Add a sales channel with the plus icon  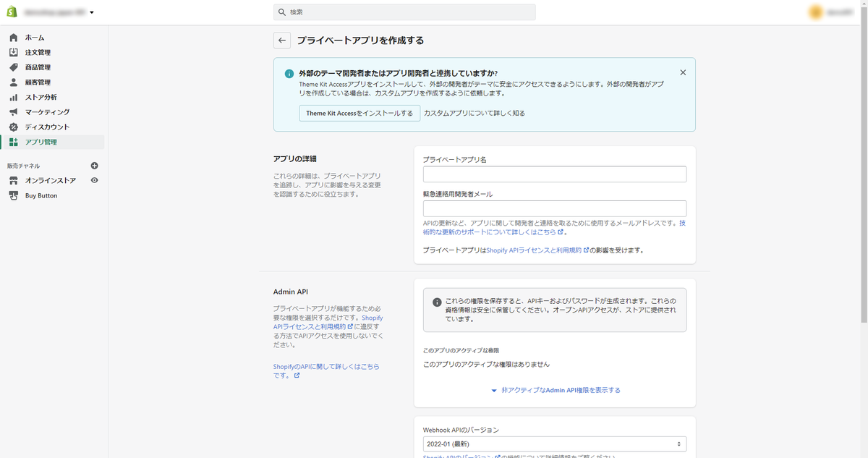(93, 165)
